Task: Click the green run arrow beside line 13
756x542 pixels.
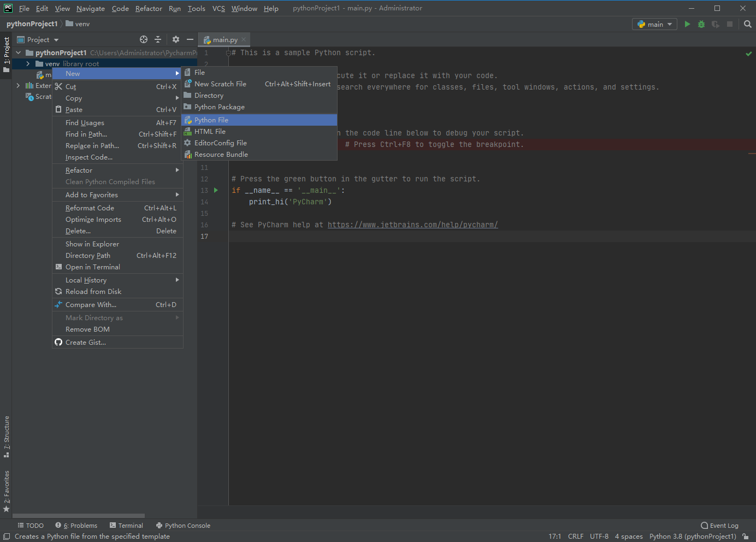Action: (216, 190)
